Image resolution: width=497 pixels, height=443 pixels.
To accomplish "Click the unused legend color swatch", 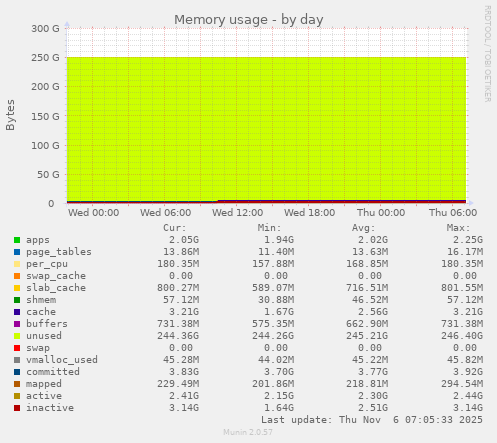I will (x=17, y=336).
